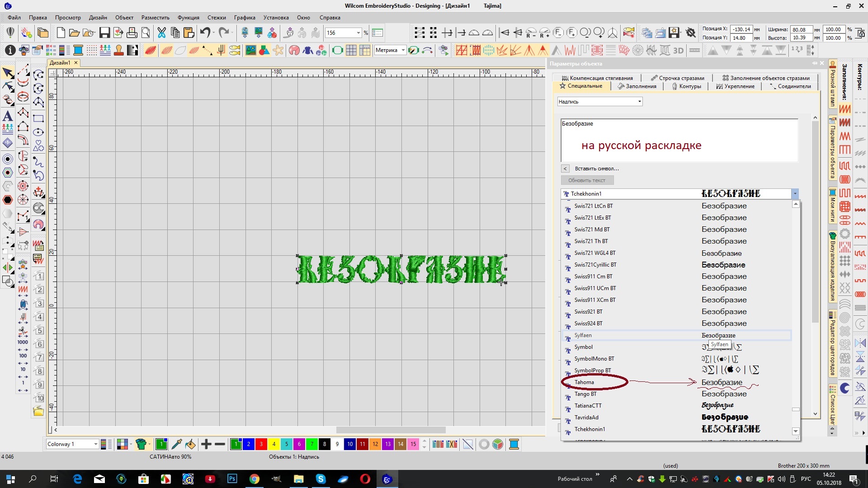Click the plus add color icon

tap(206, 445)
